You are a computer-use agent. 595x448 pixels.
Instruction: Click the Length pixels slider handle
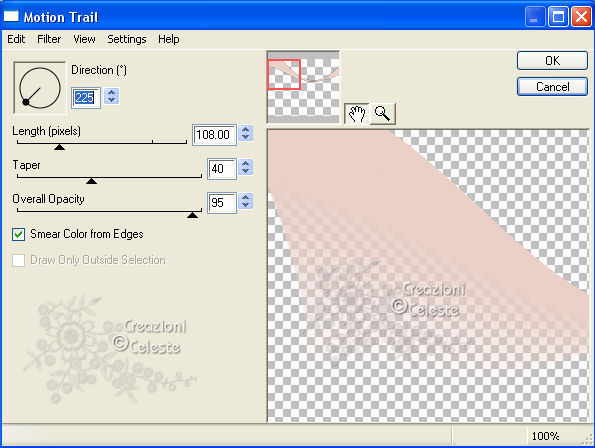point(59,147)
